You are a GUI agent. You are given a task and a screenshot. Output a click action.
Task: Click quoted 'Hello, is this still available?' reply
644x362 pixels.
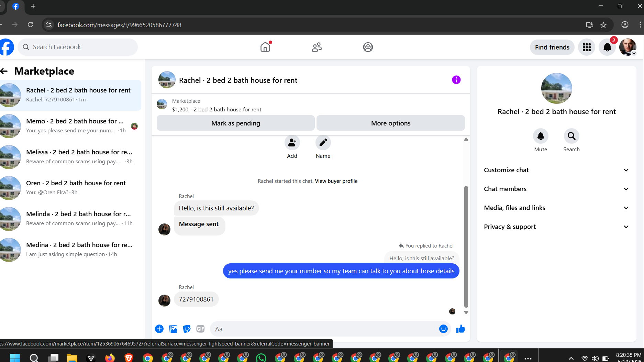pos(422,259)
